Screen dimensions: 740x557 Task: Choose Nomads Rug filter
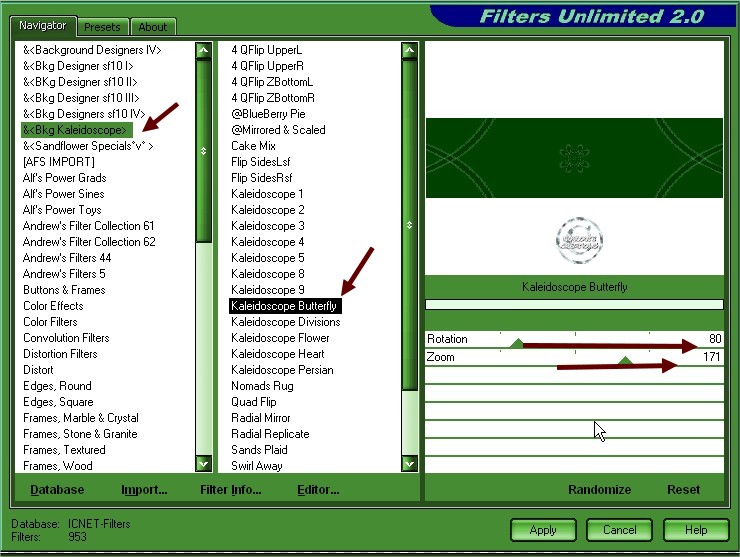262,386
